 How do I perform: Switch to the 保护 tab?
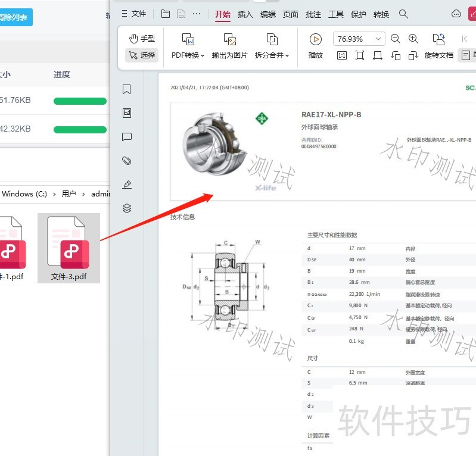358,14
